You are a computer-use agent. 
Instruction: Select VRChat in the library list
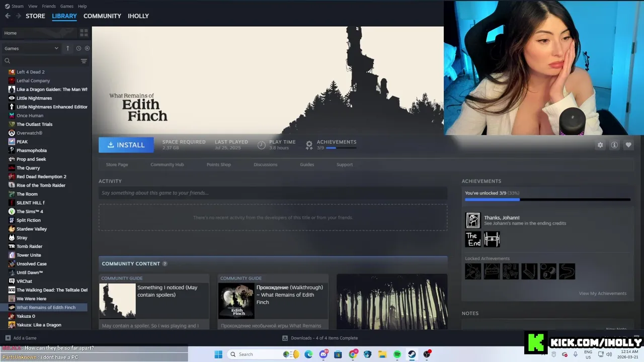pyautogui.click(x=24, y=281)
